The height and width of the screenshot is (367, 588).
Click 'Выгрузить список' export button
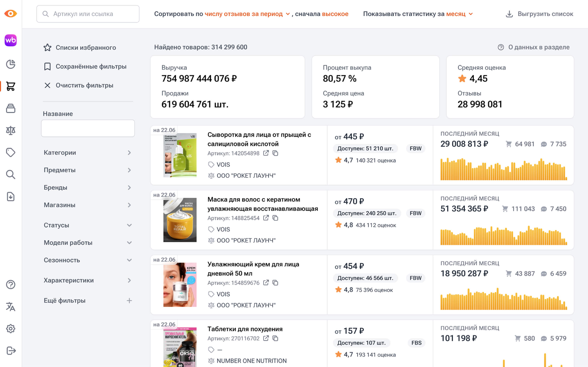pyautogui.click(x=539, y=14)
